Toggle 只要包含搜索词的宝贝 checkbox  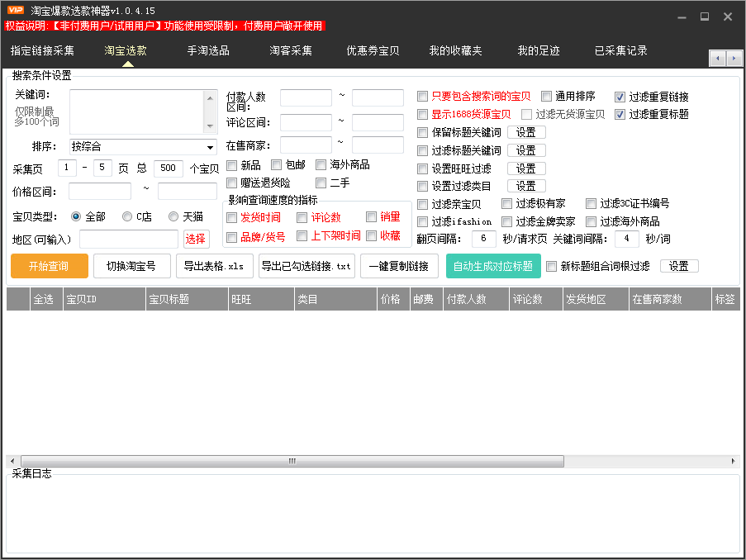(422, 97)
